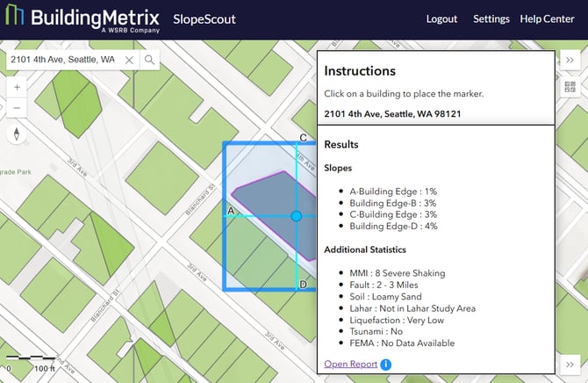Click the Instructions heading
The image size is (588, 383).
(360, 71)
